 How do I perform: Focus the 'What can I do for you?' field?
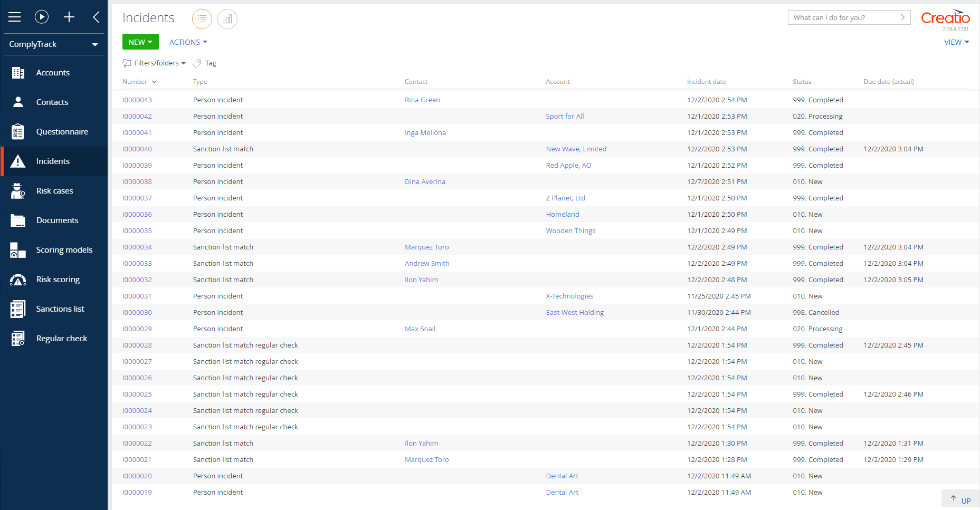(x=843, y=17)
